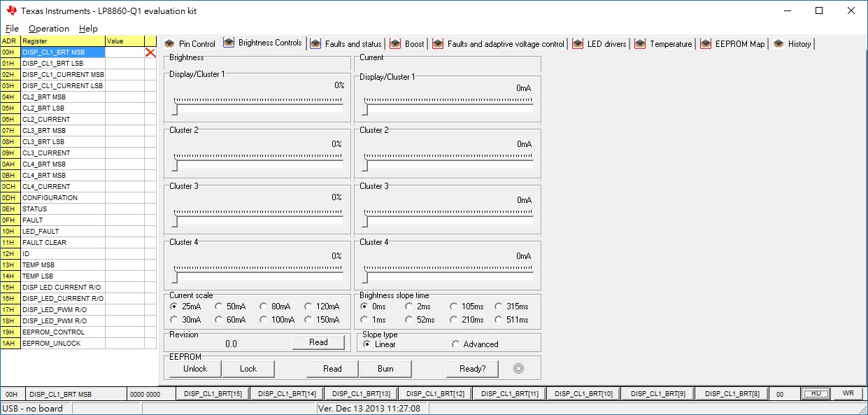Switch to the Pin Control tab
Viewport: 868px width, 415px height.
pyautogui.click(x=190, y=44)
